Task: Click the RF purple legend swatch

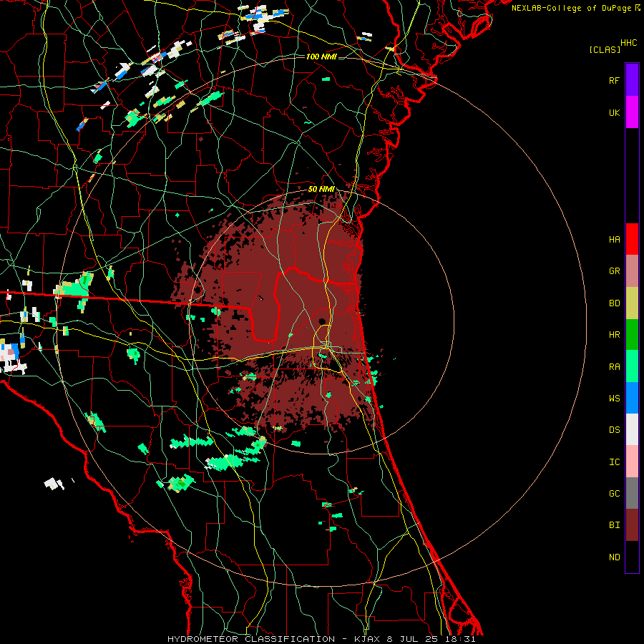Action: click(x=632, y=79)
